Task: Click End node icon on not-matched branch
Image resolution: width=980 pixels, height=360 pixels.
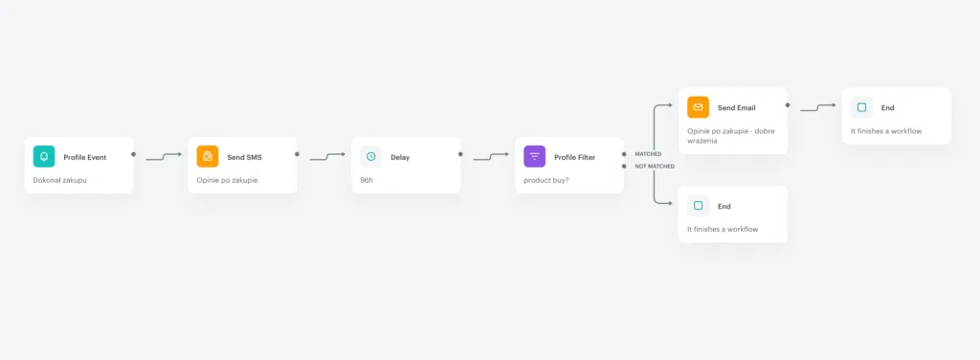Action: point(698,206)
